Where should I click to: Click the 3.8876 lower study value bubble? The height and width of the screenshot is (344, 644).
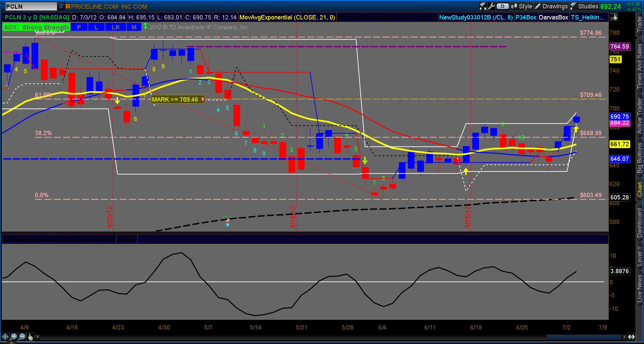click(x=620, y=271)
